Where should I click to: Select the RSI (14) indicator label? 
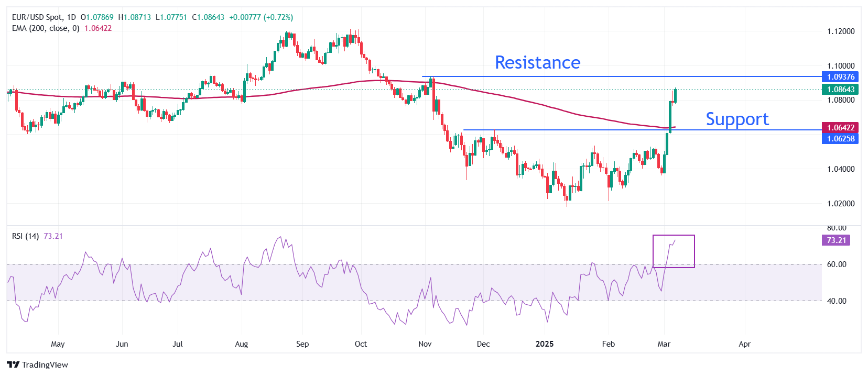[25, 236]
